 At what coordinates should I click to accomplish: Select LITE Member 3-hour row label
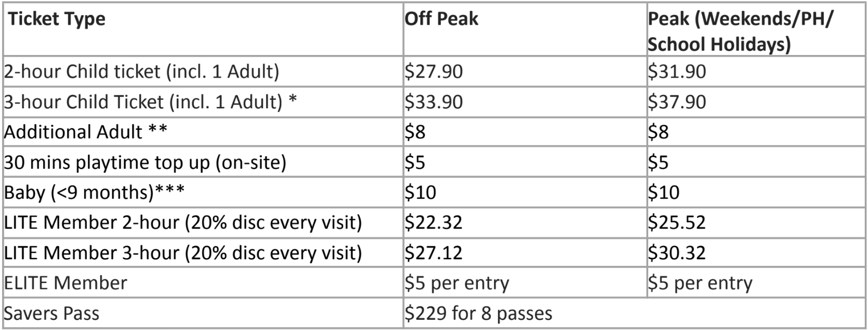[x=183, y=253]
